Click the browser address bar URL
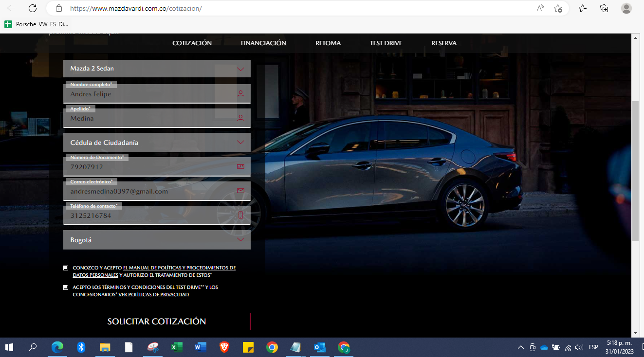Image resolution: width=644 pixels, height=357 pixels. click(x=136, y=8)
